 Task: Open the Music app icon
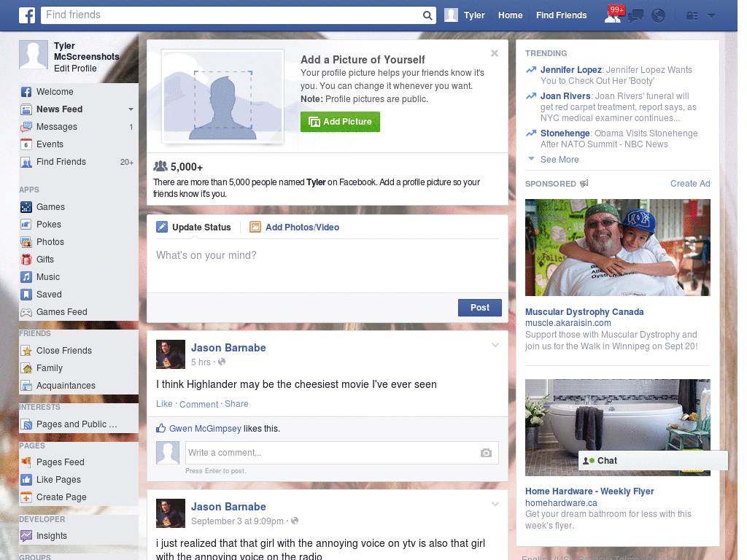pos(26,277)
